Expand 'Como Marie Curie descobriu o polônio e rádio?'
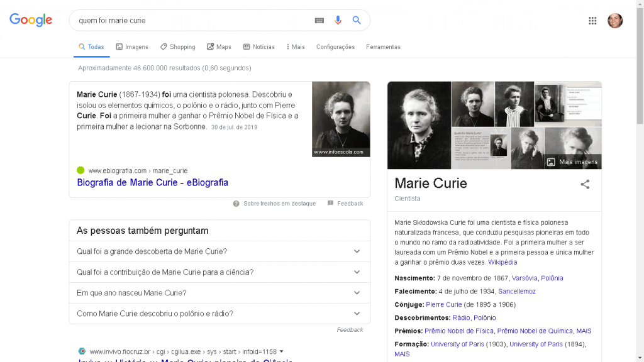644x362 pixels. click(219, 314)
